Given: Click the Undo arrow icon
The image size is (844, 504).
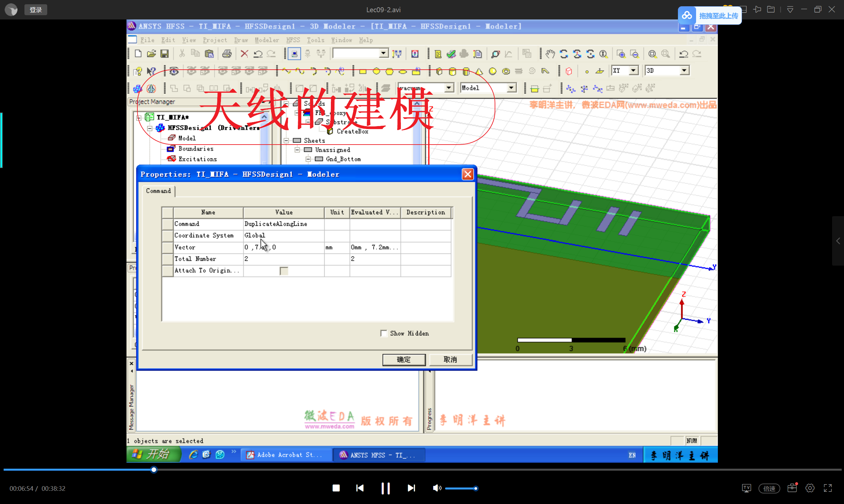Looking at the screenshot, I should click(258, 54).
